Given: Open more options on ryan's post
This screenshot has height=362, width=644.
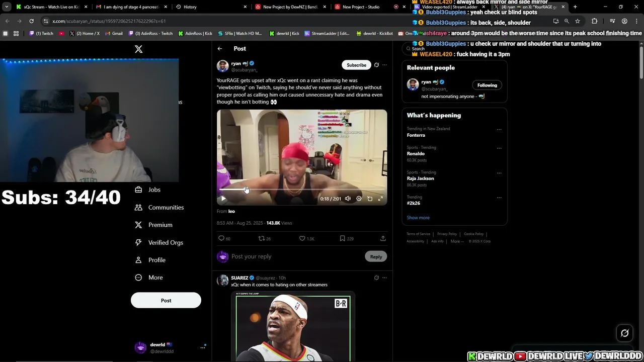Looking at the screenshot, I should [384, 65].
